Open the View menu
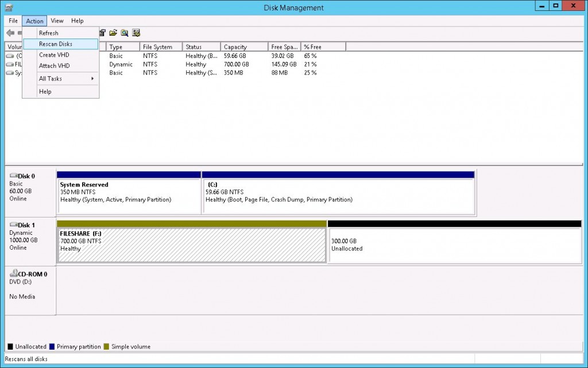This screenshot has width=588, height=368. point(56,20)
